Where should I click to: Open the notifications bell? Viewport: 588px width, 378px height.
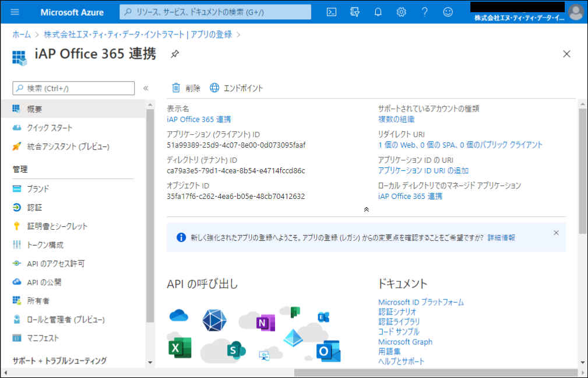378,12
